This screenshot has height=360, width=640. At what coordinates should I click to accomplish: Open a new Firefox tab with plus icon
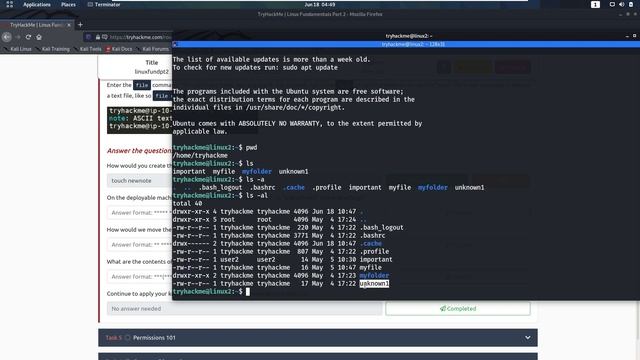point(80,25)
